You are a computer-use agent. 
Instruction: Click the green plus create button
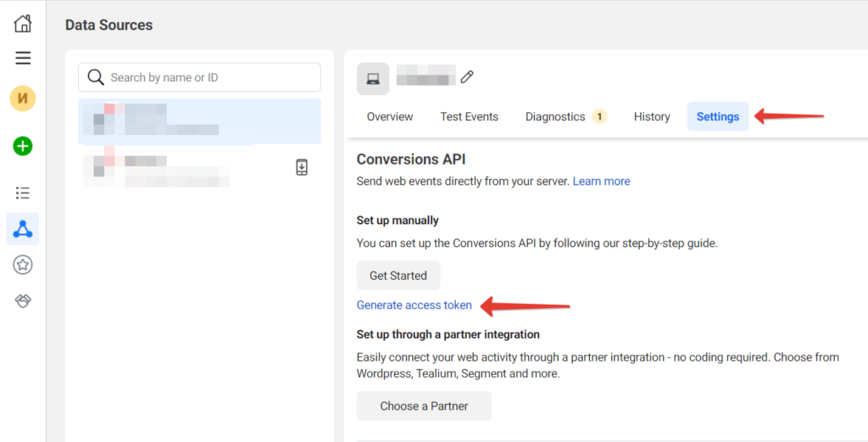23,146
